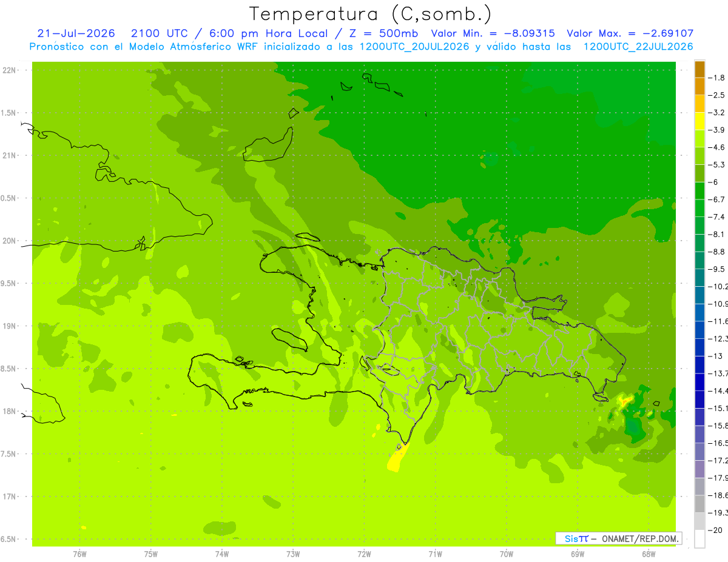Click 'Valor Min. = -8.09315' text
728x562 pixels.
(x=493, y=33)
